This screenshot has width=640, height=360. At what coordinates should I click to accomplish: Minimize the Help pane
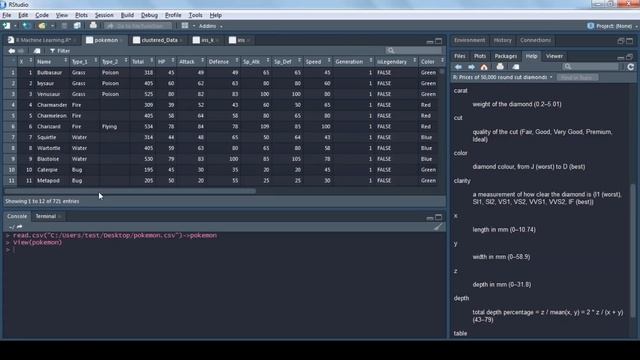[x=620, y=57]
